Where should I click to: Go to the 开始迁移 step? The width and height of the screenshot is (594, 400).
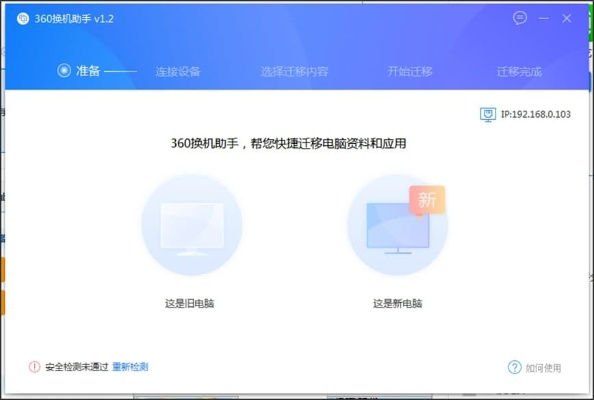(x=410, y=71)
